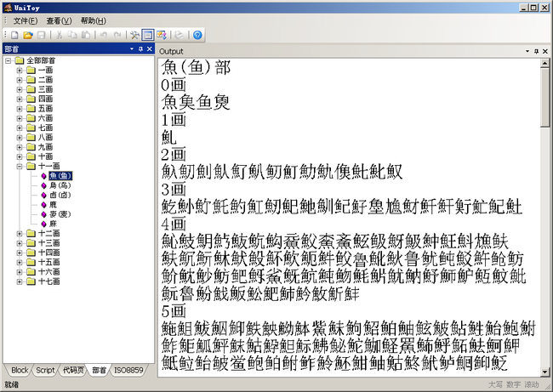553x392 pixels.
Task: Select the 麻 radical item
Action: point(53,224)
